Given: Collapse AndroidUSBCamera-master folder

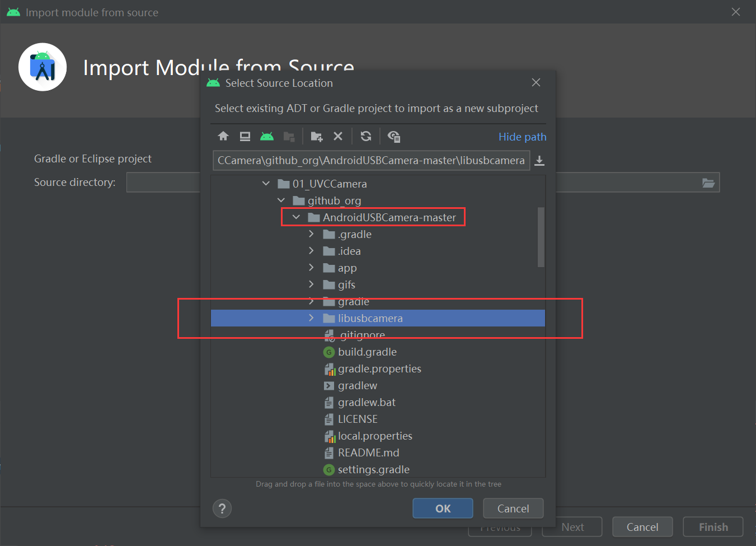Looking at the screenshot, I should [296, 217].
